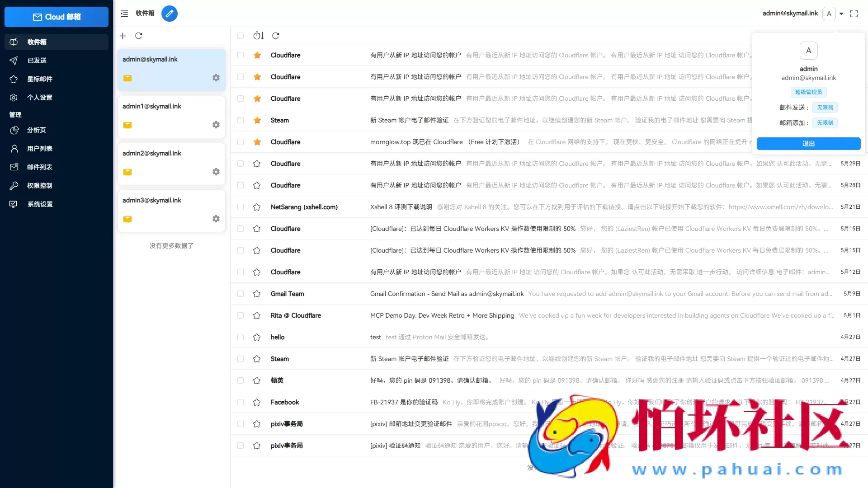Click the sort-by-time icon above the email list

click(x=258, y=36)
